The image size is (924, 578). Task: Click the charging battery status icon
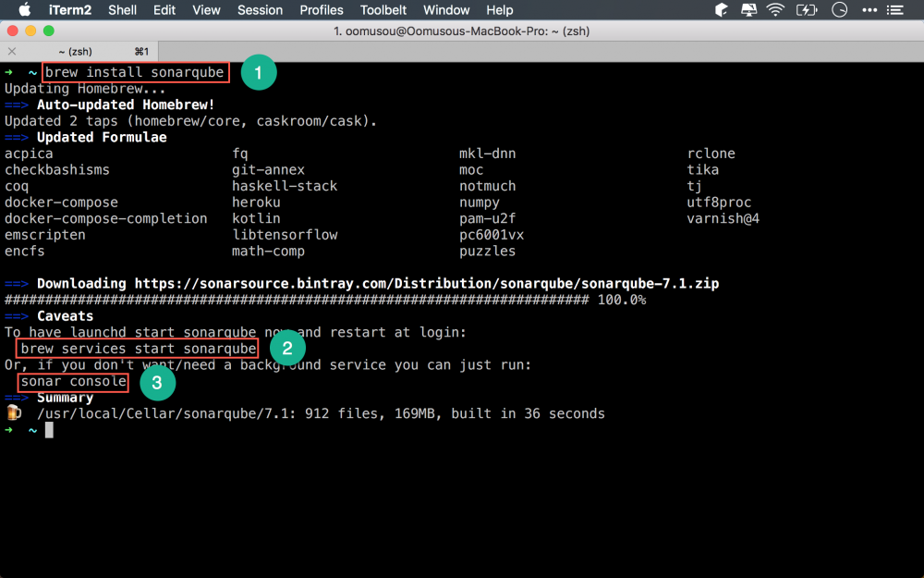[805, 10]
